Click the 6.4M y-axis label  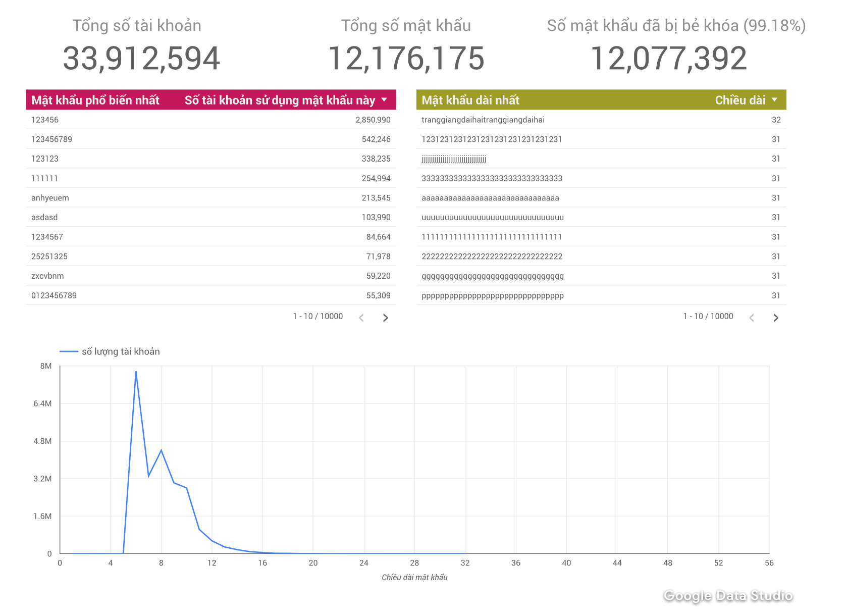[x=42, y=403]
